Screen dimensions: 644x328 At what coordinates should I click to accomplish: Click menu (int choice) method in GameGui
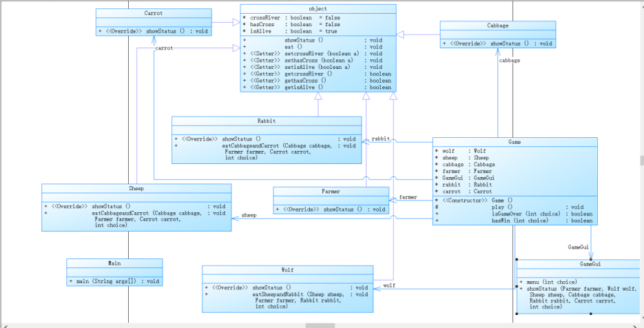click(548, 282)
